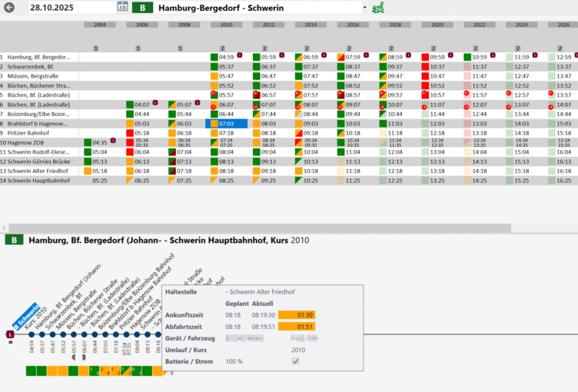Viewport: 578px width, 392px height.
Task: Click red charging icon at 05:57 in course 2010
Action: point(213,94)
